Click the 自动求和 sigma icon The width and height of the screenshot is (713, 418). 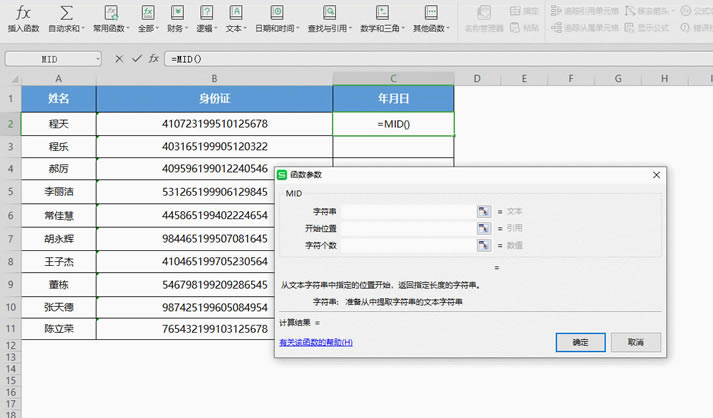point(66,13)
